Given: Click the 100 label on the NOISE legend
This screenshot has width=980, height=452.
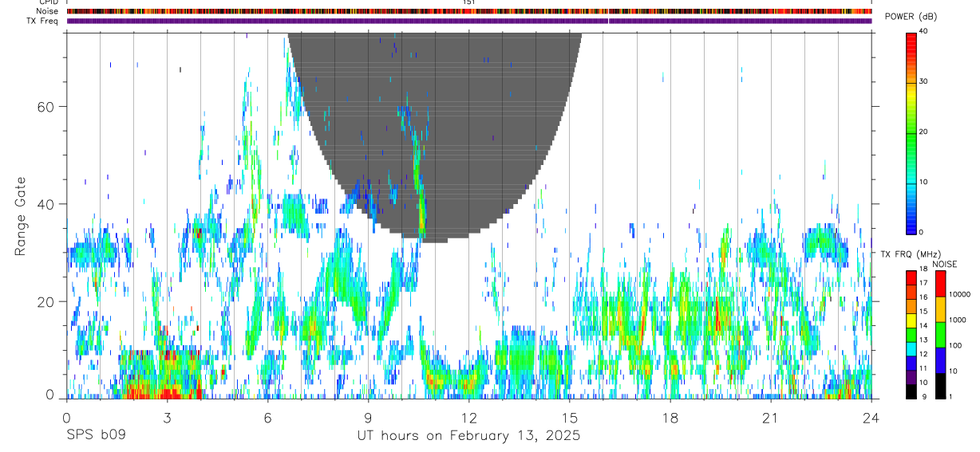Looking at the screenshot, I should point(955,346).
